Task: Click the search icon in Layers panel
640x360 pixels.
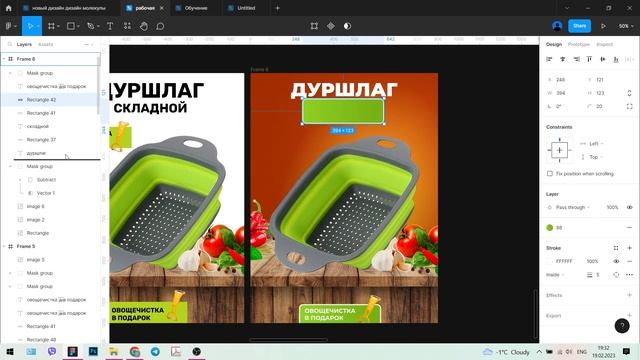Action: coord(10,44)
